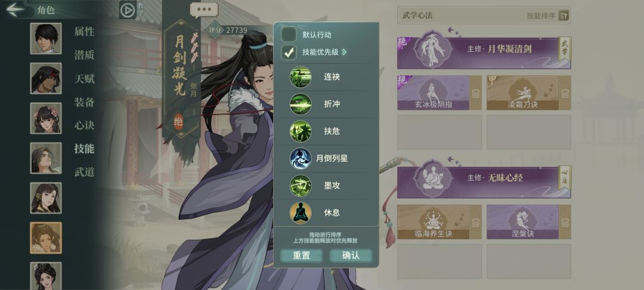This screenshot has width=644, height=290.
Task: Remove 凌霜刀诀 using its trash icon
Action: point(565,94)
